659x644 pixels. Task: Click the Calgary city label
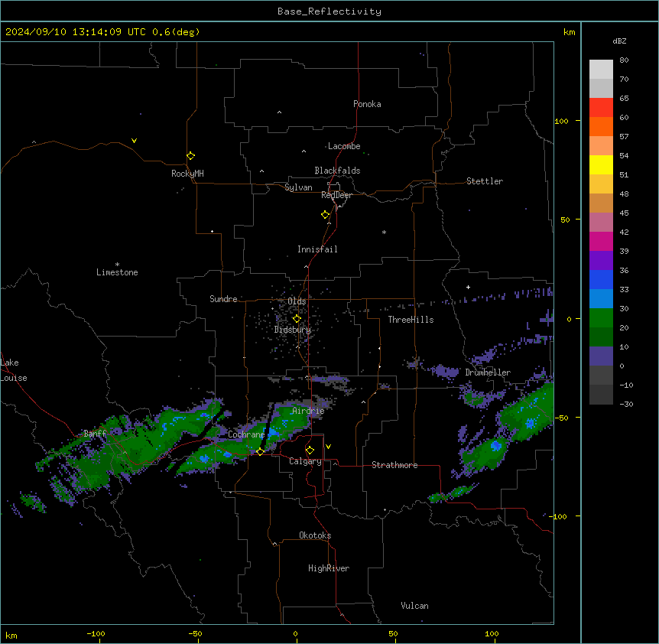[305, 461]
